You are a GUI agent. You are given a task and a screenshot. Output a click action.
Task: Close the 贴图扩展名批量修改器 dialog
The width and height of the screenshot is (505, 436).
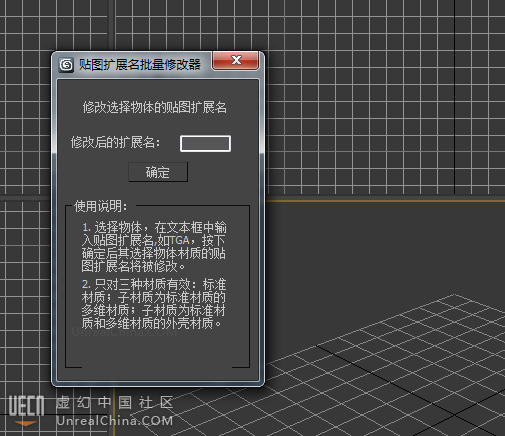coord(236,60)
